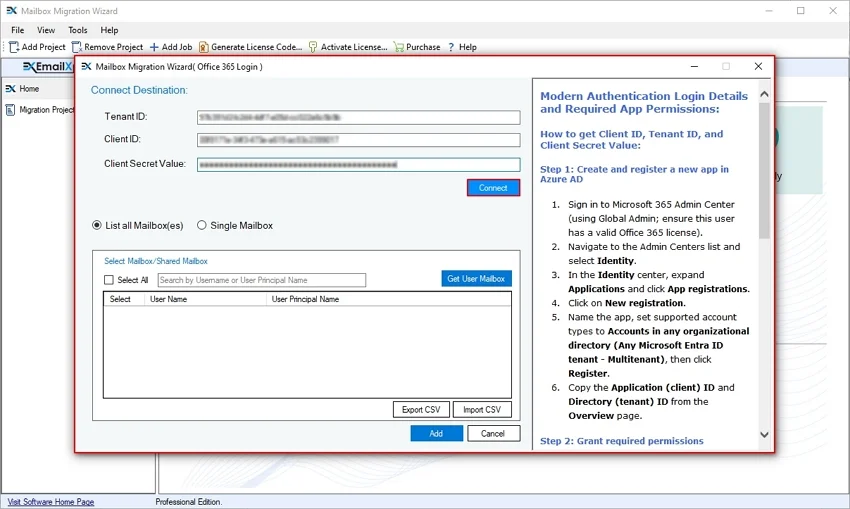Click the help panel scrollbar thumb
850x509 pixels.
[764, 170]
